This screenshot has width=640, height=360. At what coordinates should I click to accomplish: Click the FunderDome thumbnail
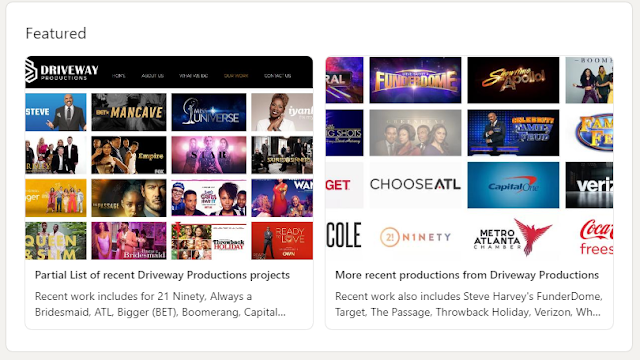coord(416,80)
